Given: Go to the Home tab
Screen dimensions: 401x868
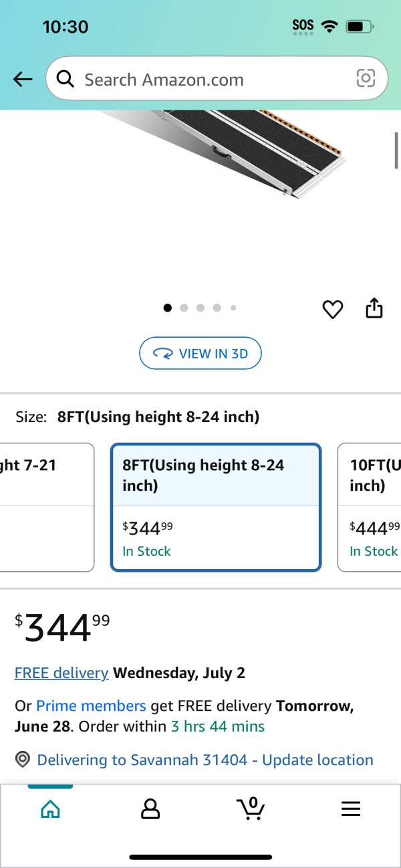Looking at the screenshot, I should tap(50, 809).
